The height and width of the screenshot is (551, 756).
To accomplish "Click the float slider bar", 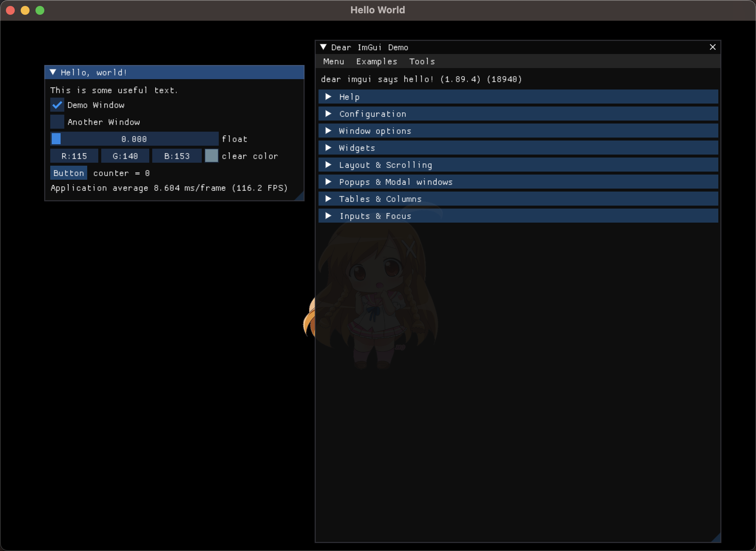I will tap(134, 139).
